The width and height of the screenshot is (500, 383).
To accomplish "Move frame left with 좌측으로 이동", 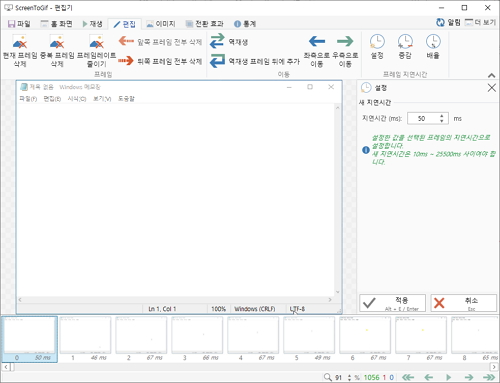I will pos(317,51).
